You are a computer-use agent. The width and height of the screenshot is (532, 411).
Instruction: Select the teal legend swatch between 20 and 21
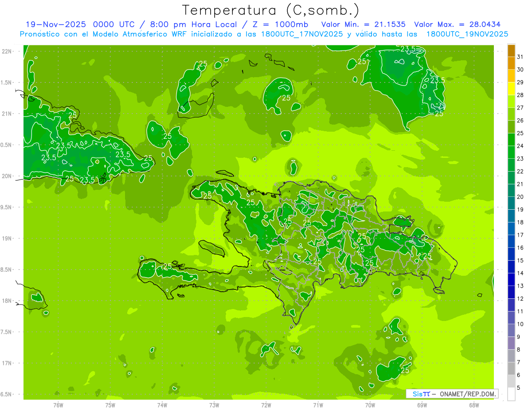coord(511,190)
